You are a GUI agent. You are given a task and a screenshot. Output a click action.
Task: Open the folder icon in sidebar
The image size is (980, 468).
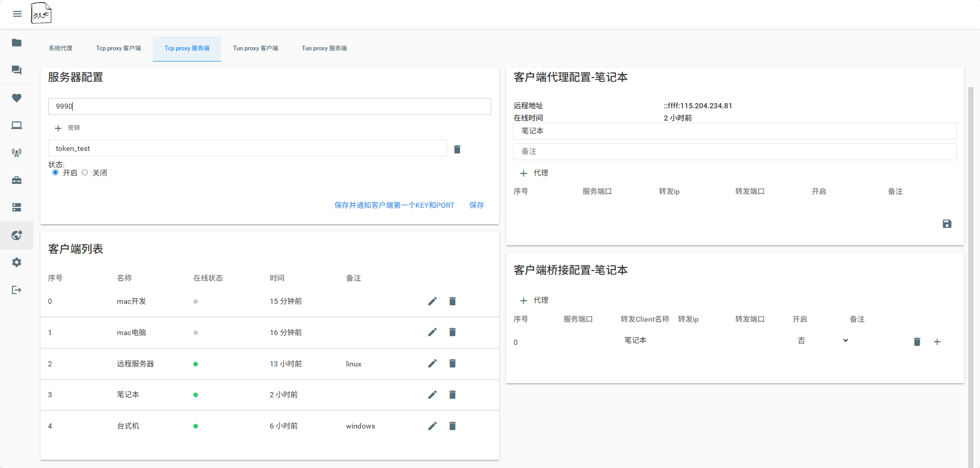tap(17, 43)
